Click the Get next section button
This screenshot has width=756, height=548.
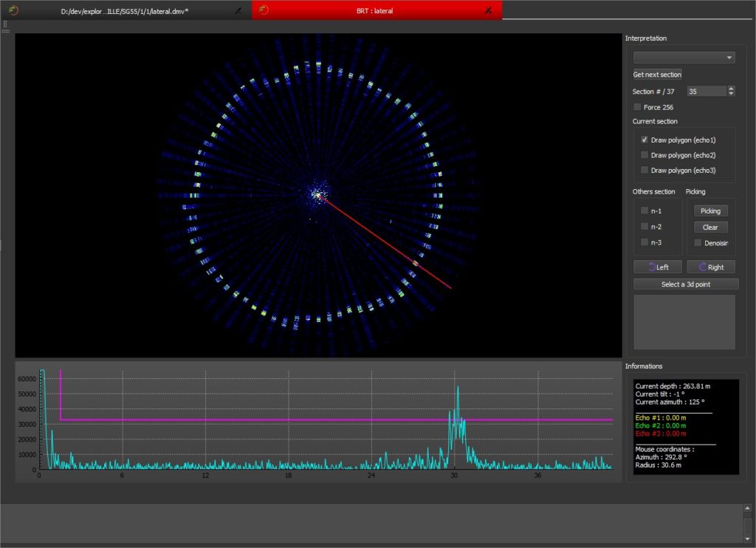tap(656, 74)
